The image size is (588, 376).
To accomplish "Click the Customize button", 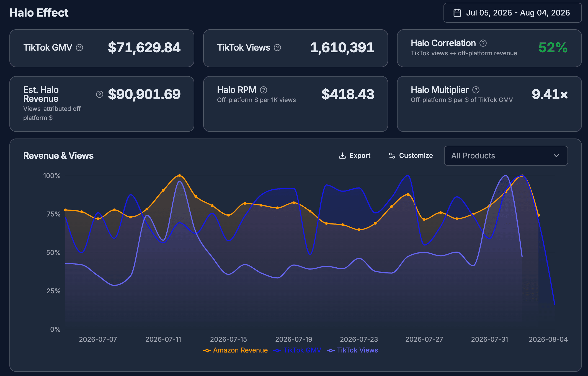I will (411, 156).
